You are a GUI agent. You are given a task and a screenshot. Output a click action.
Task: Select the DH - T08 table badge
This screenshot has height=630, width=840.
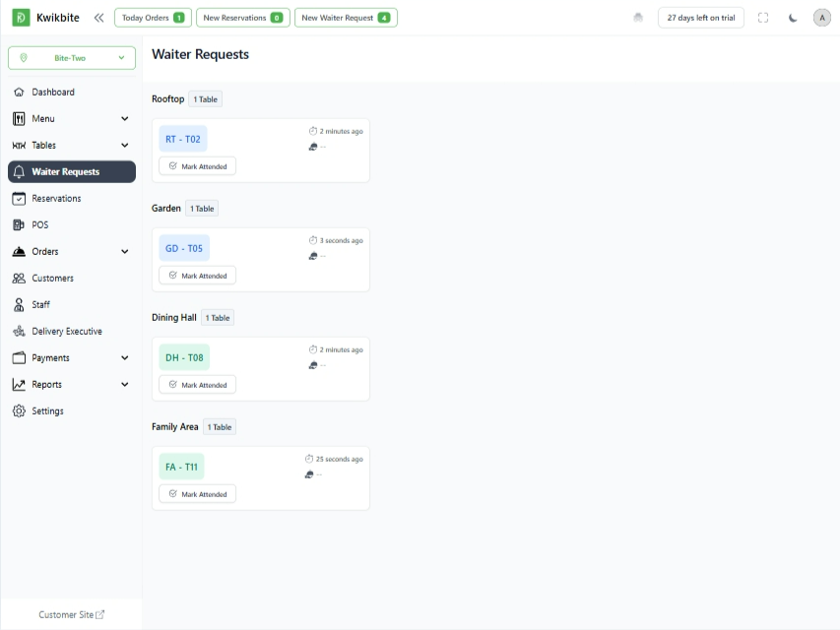point(184,357)
